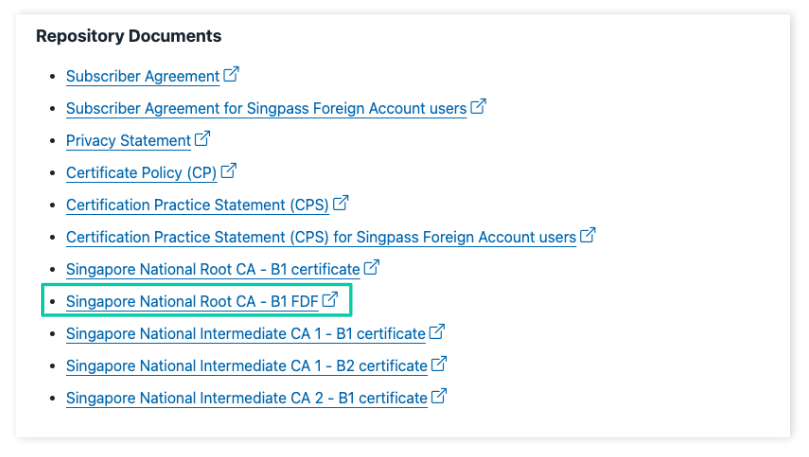Open Subscriber Agreement for Singpass Foreign Account users
809x457 pixels.
(266, 108)
